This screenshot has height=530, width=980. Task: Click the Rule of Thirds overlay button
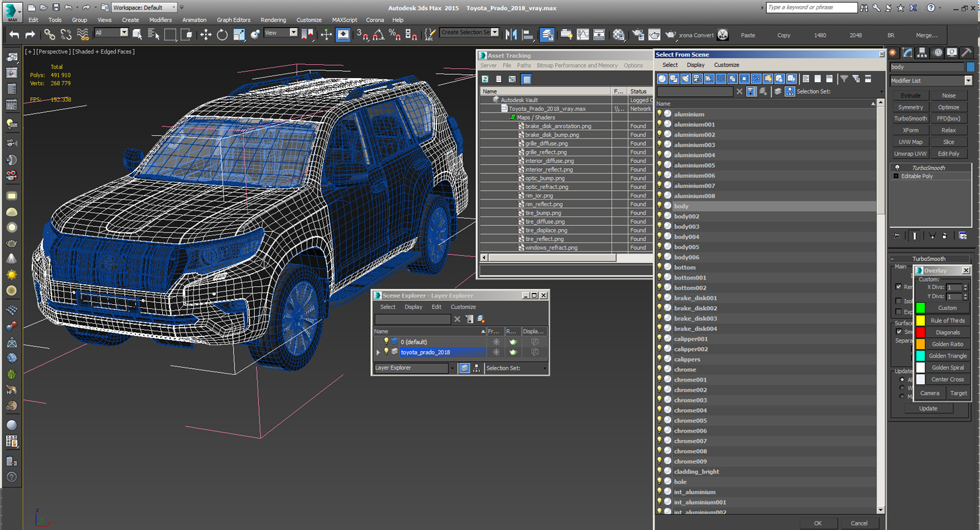coord(948,321)
